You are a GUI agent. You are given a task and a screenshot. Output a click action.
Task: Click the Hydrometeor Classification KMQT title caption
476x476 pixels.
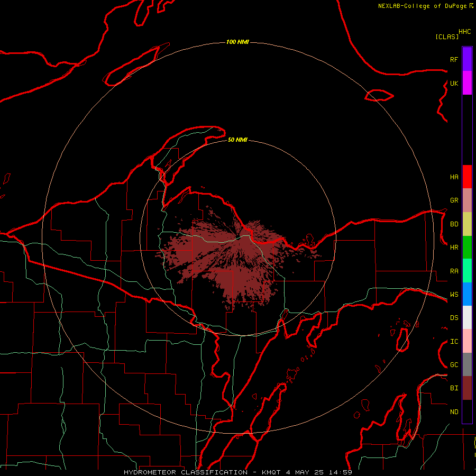238,472
